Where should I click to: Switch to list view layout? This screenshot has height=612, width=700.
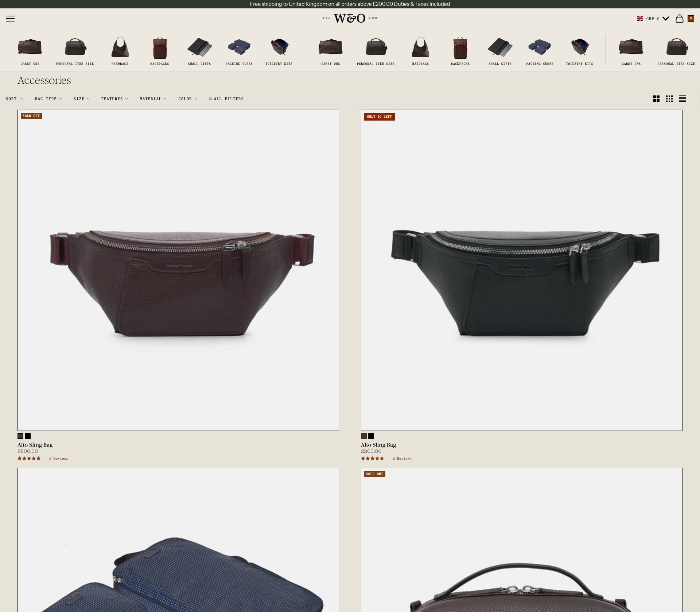coord(682,99)
